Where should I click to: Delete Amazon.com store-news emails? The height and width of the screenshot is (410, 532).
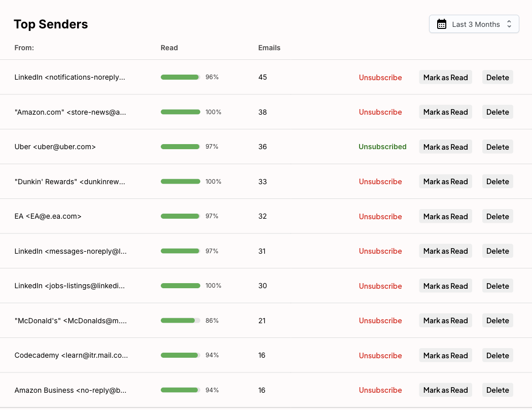click(498, 112)
